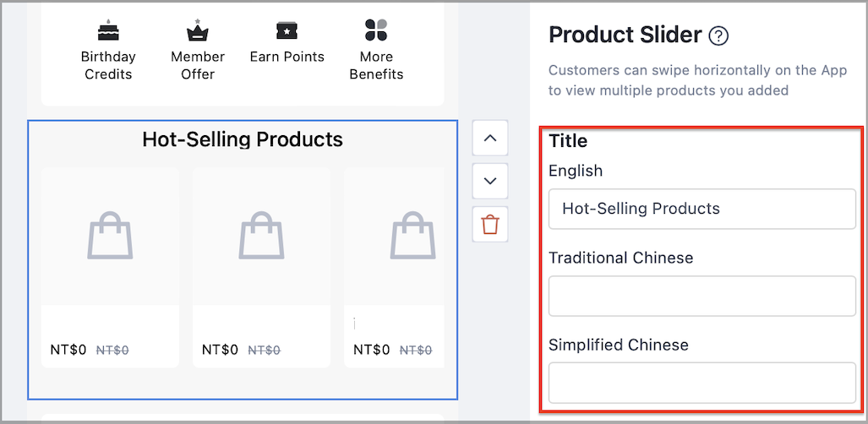Open More Benefits four-dot icon

376,30
